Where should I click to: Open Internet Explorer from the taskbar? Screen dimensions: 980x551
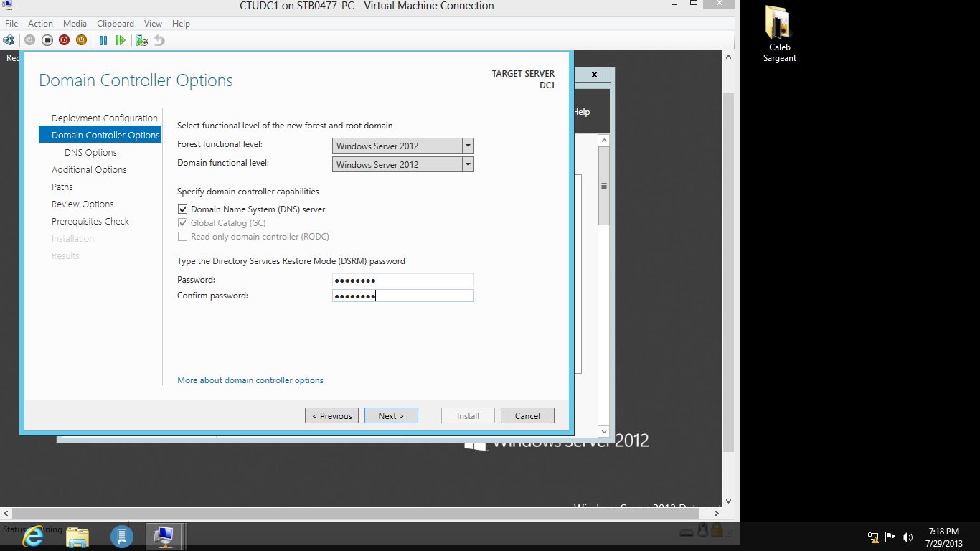tap(33, 536)
